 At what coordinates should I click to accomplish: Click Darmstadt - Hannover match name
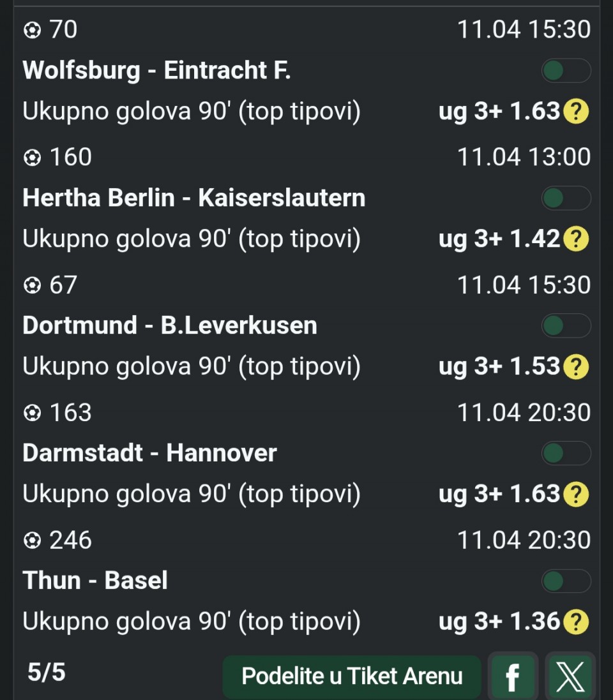pos(149,453)
